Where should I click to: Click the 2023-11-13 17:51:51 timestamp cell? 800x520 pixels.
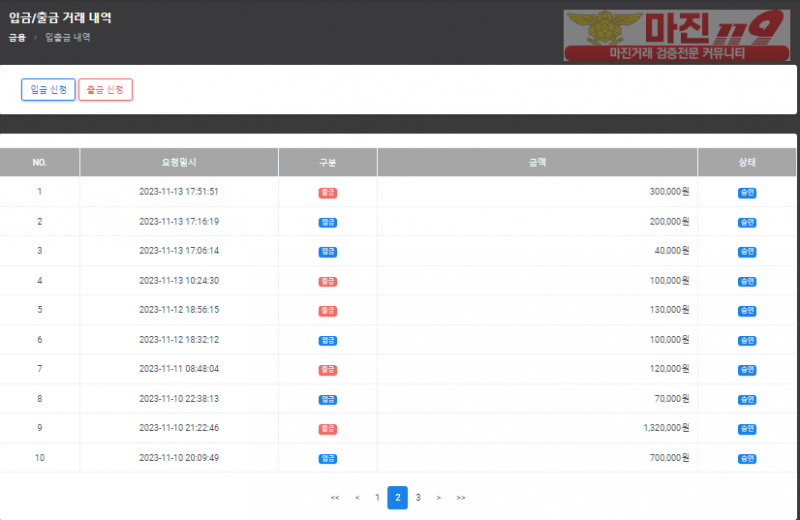click(179, 192)
